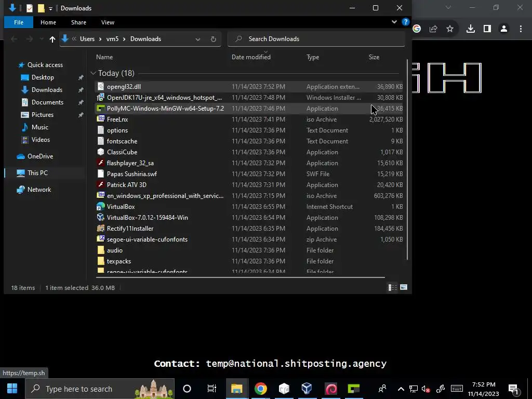
Task: Select Patrick ATV 3D flash icon
Action: (x=100, y=184)
